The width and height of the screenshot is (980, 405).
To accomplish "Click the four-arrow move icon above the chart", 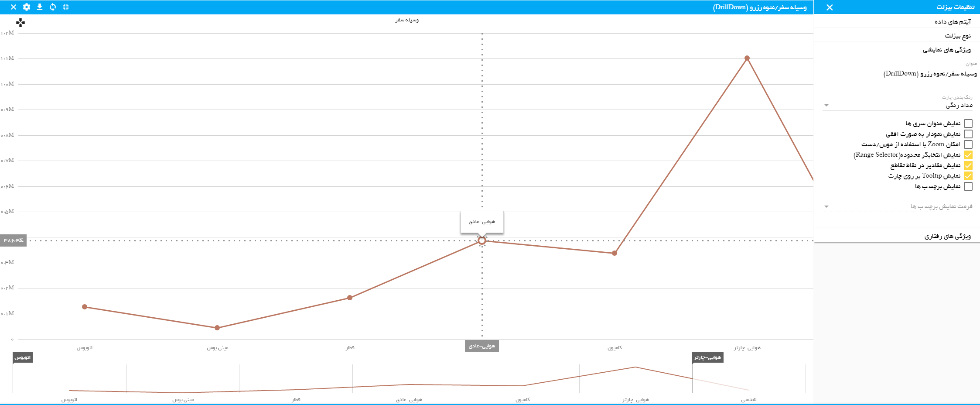I will 20,23.
